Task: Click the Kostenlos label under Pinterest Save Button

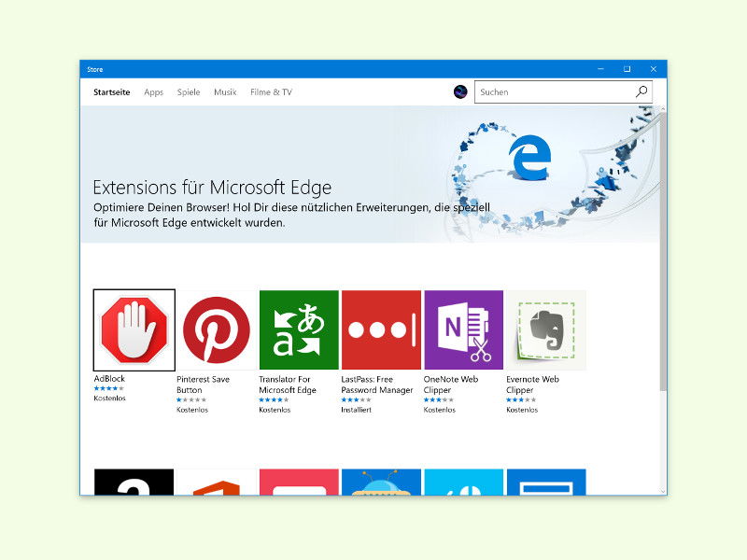Action: pyautogui.click(x=192, y=410)
